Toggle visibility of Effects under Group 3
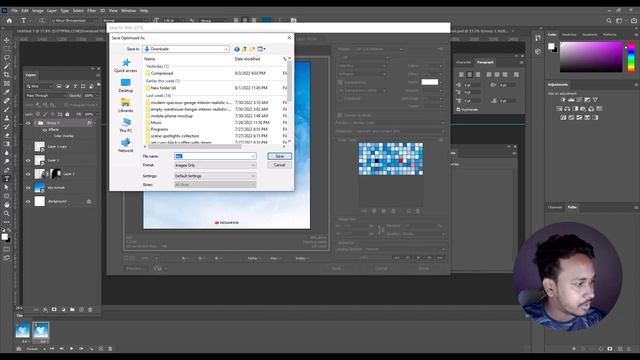Screen dimensions: 640x360 44,129
